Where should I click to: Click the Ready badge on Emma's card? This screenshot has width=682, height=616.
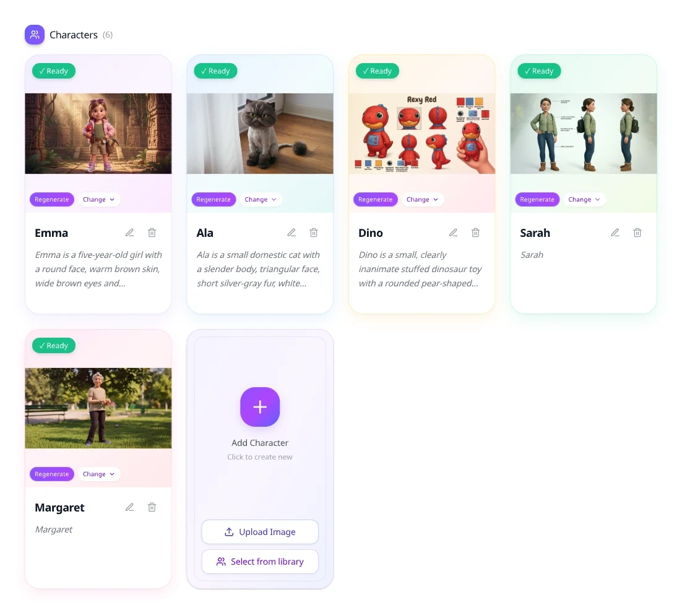(x=54, y=71)
